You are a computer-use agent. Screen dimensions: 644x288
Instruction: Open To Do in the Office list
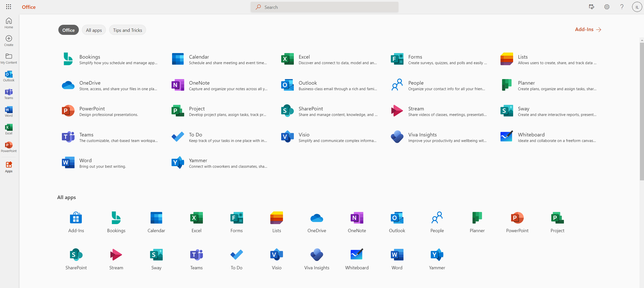pyautogui.click(x=220, y=137)
